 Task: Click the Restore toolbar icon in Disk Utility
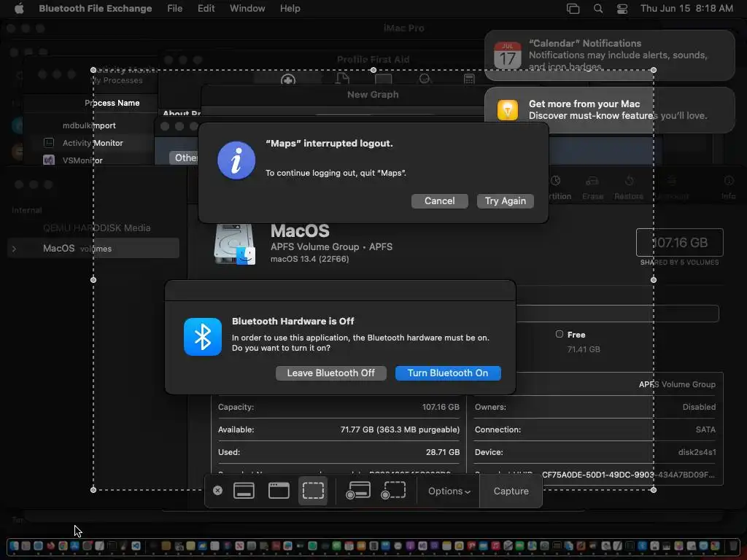[629, 181]
